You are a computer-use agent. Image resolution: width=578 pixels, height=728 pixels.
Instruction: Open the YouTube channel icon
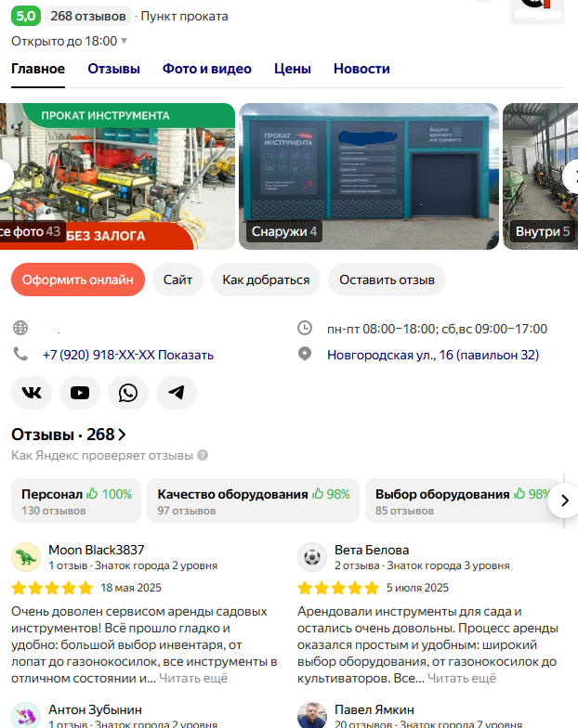coord(80,393)
